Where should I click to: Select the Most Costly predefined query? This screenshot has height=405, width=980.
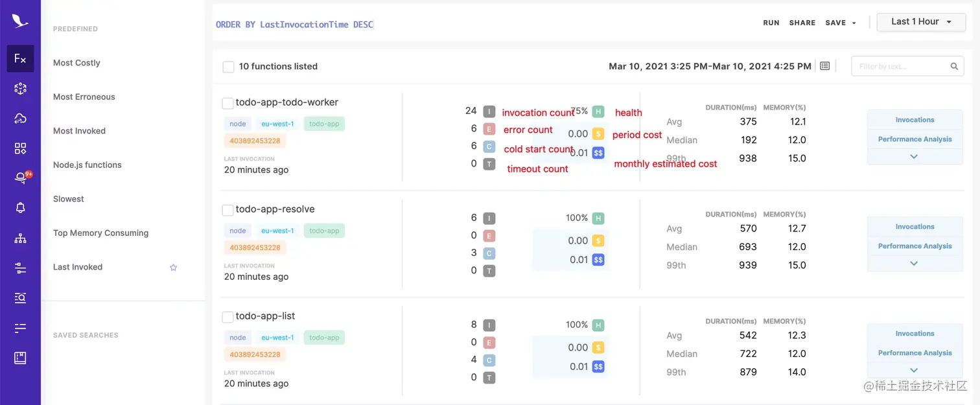click(x=76, y=63)
